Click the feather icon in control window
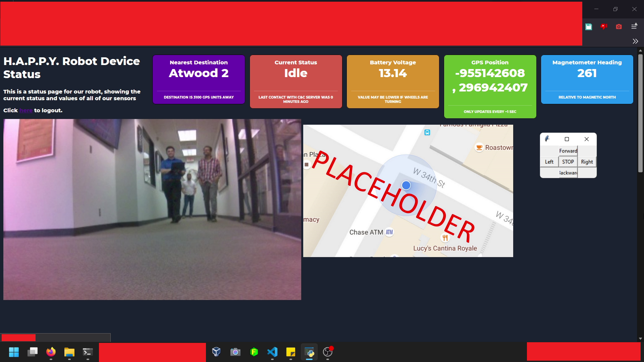The height and width of the screenshot is (362, 644). 547,139
